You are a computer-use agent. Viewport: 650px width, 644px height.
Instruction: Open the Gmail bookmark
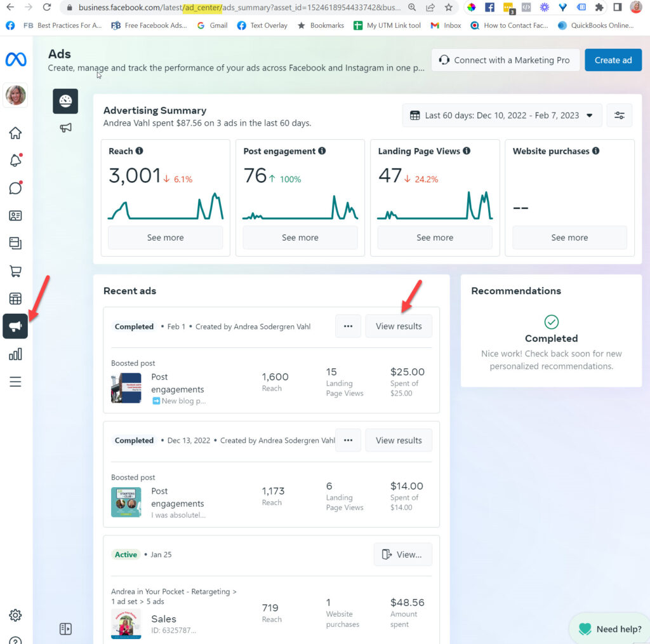[212, 25]
